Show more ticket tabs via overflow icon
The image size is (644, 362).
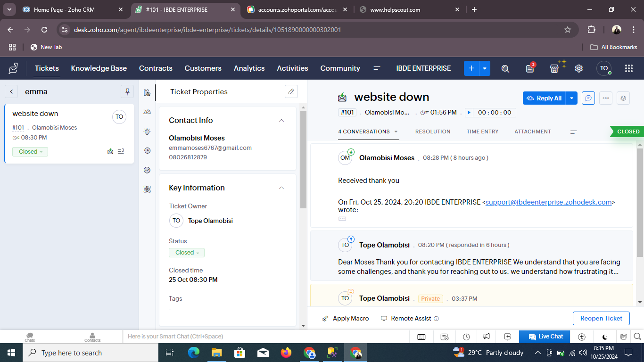[x=574, y=132]
